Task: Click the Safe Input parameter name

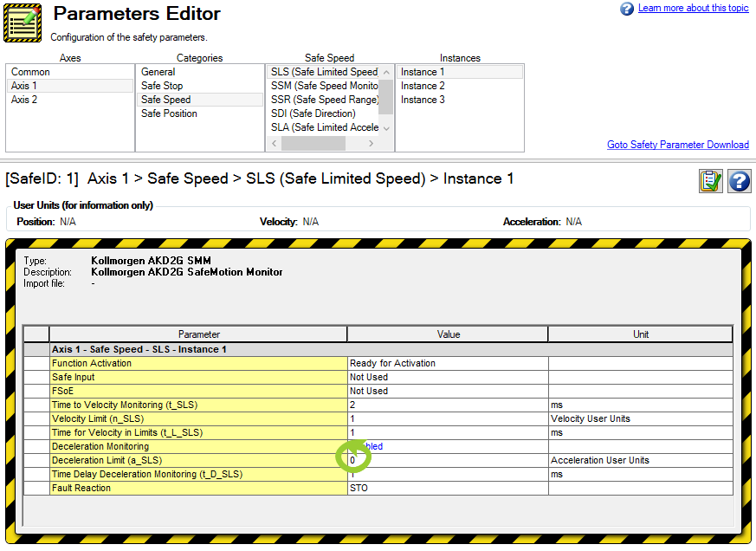Action: tap(198, 378)
